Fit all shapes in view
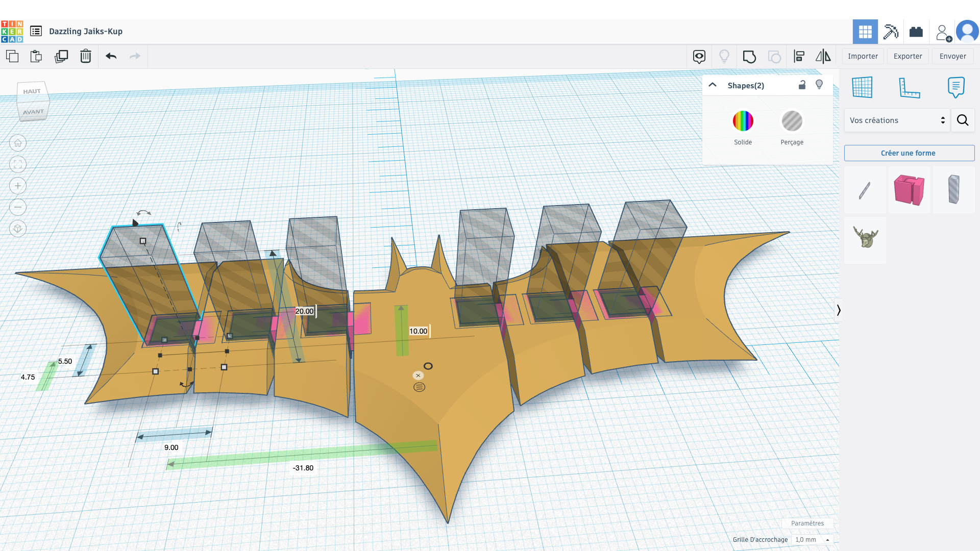Image resolution: width=980 pixels, height=551 pixels. coord(18,164)
